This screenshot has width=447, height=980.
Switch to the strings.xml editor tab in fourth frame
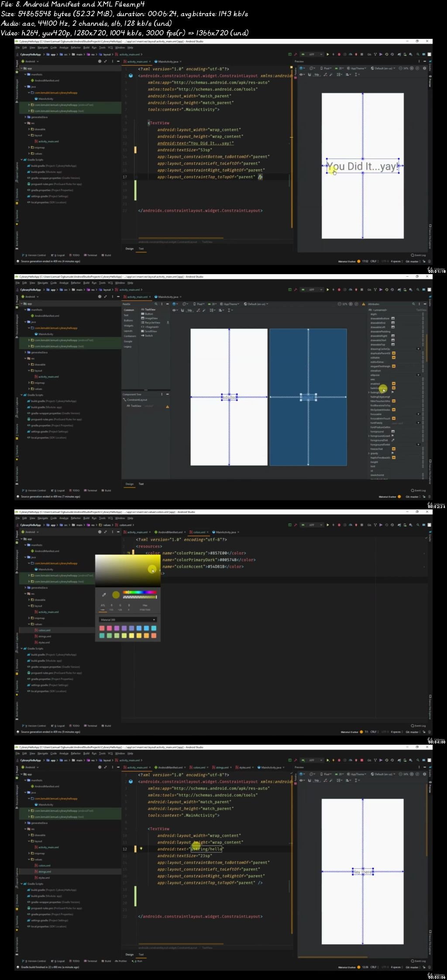(222, 767)
